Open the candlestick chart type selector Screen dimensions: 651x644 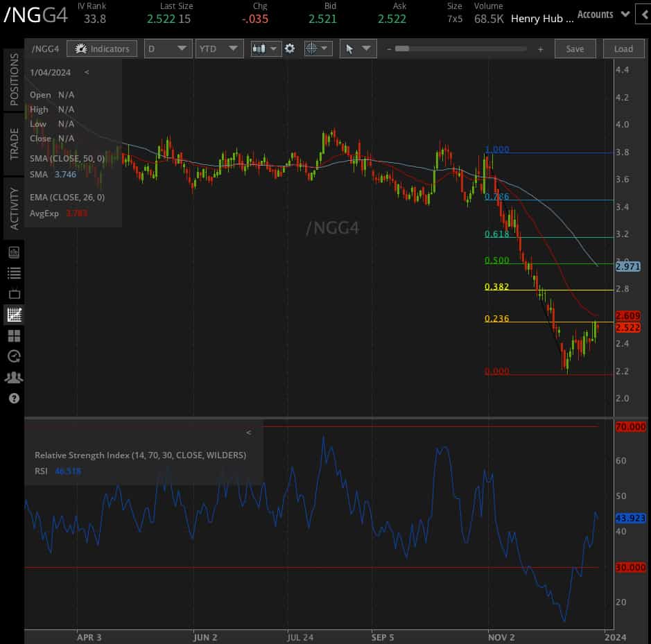[x=262, y=49]
